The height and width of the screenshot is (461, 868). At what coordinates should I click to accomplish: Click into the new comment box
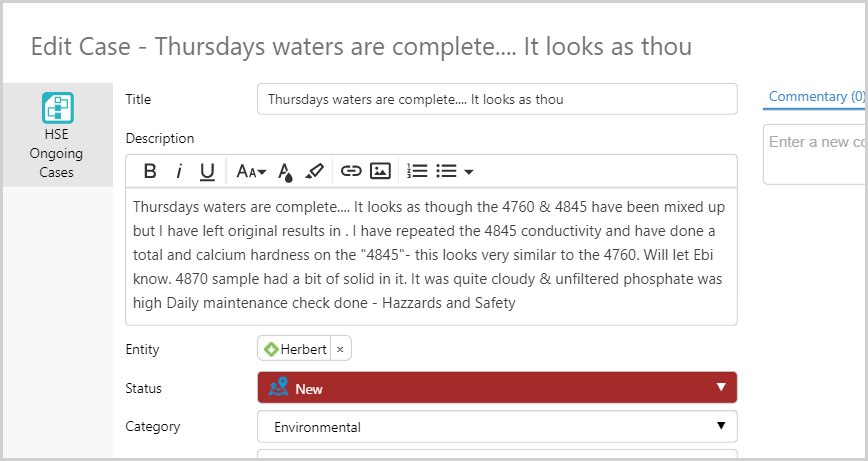click(815, 154)
